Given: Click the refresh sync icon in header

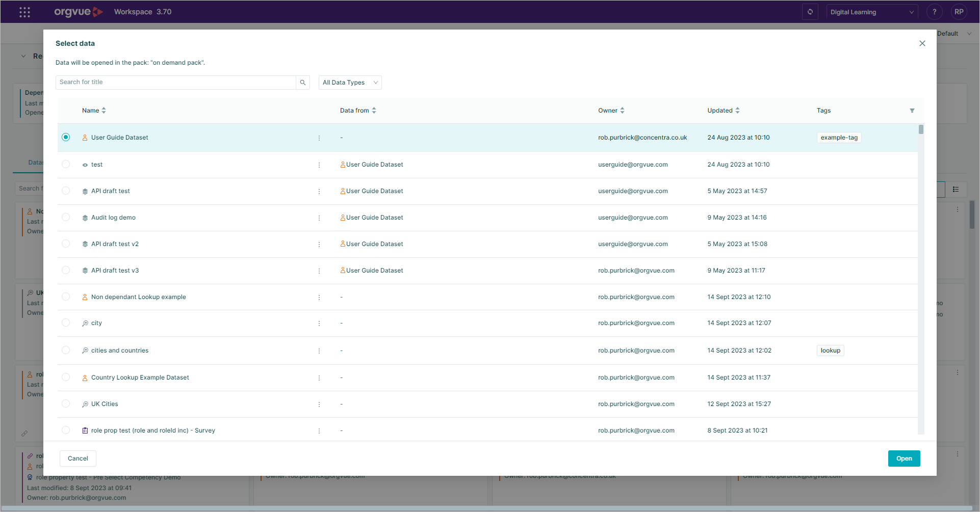Looking at the screenshot, I should [x=810, y=12].
